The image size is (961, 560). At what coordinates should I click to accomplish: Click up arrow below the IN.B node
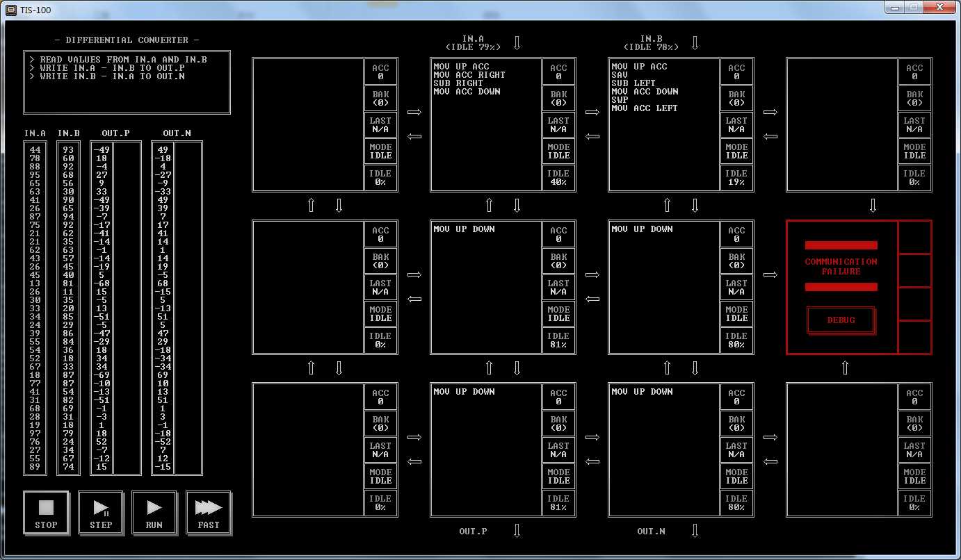(x=667, y=206)
